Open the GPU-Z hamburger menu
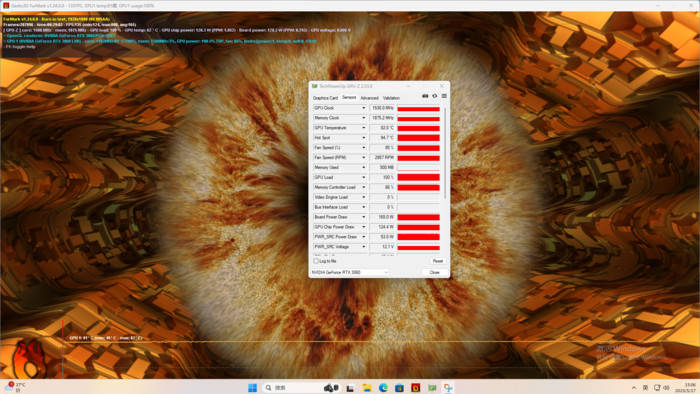Viewport: 700px width, 394px height. (x=444, y=96)
